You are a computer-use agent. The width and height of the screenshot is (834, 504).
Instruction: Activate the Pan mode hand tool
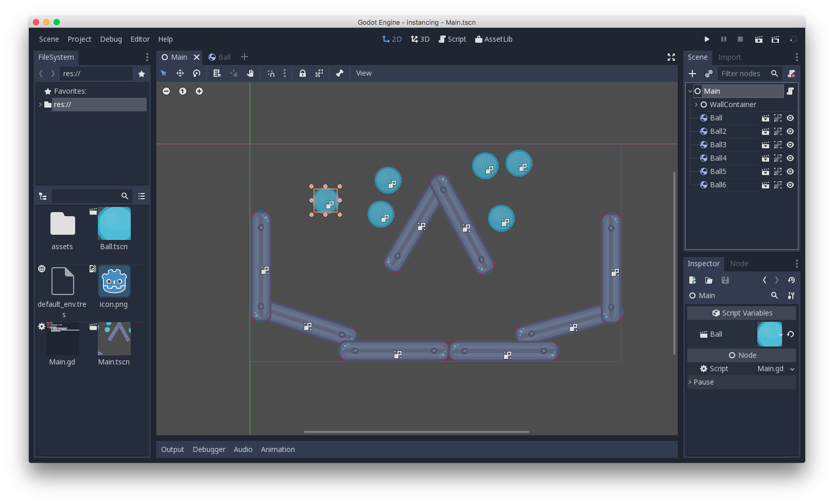pyautogui.click(x=250, y=74)
